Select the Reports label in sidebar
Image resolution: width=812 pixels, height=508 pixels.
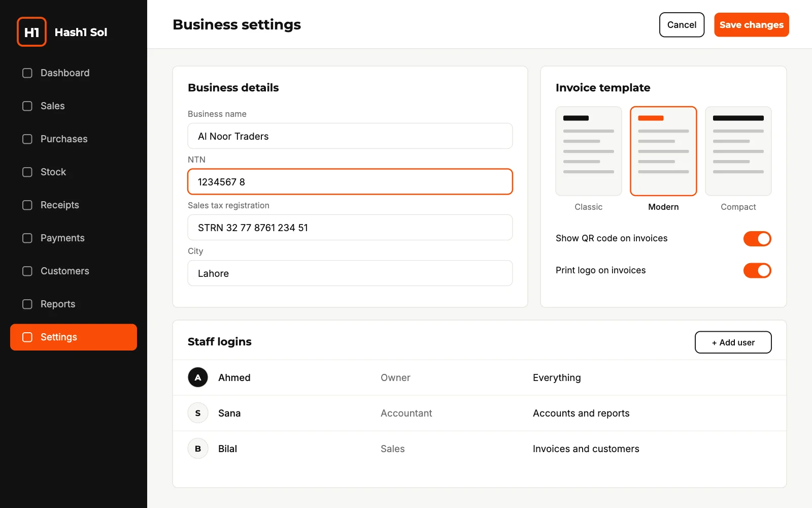(58, 304)
